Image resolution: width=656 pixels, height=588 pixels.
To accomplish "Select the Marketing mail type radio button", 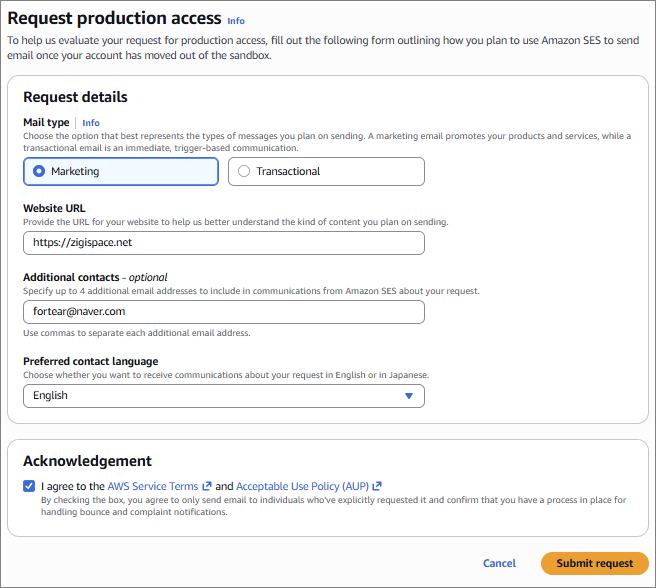I will click(x=39, y=171).
